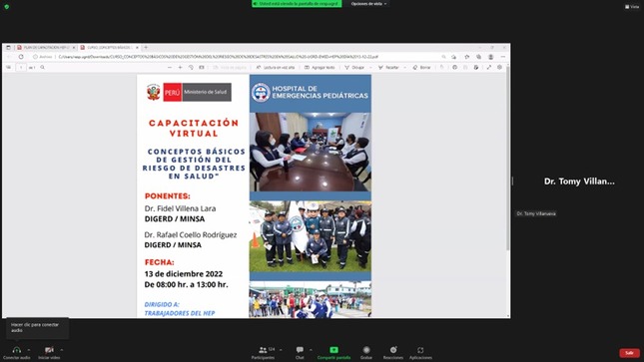
Task: Open Opciones de vista dropdown
Action: tap(368, 4)
